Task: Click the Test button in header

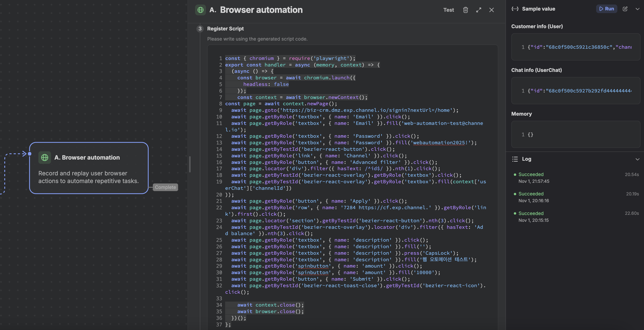Action: pos(448,10)
